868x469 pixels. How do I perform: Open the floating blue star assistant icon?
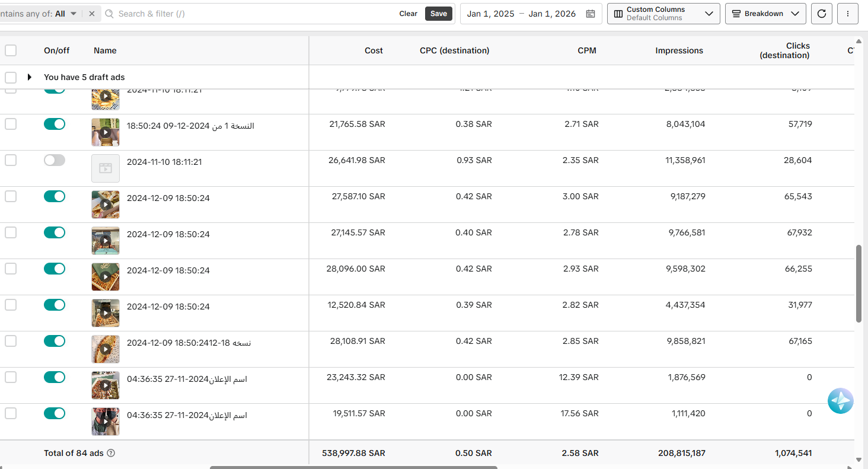[x=841, y=401]
